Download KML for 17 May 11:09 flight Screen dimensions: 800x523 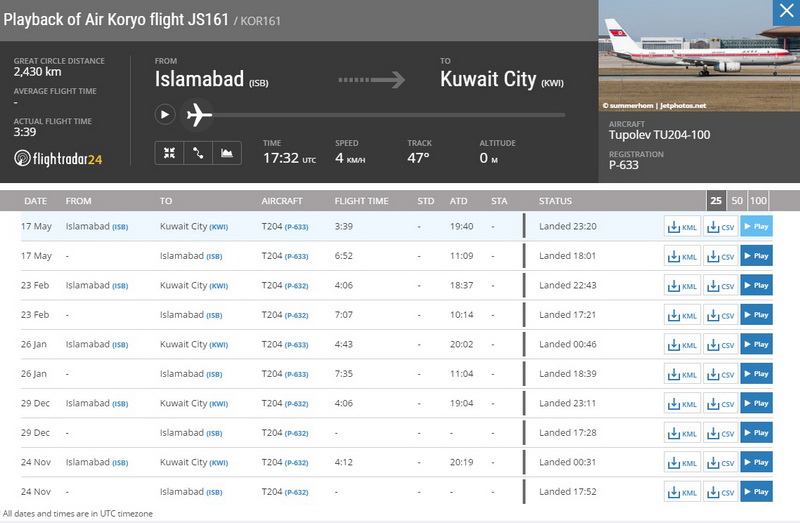coord(682,256)
